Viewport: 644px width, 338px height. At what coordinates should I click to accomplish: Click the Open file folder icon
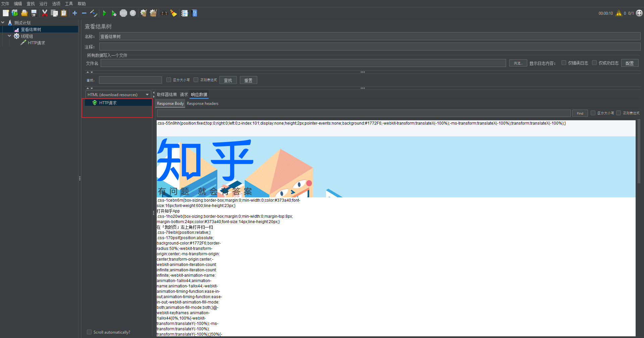[24, 13]
